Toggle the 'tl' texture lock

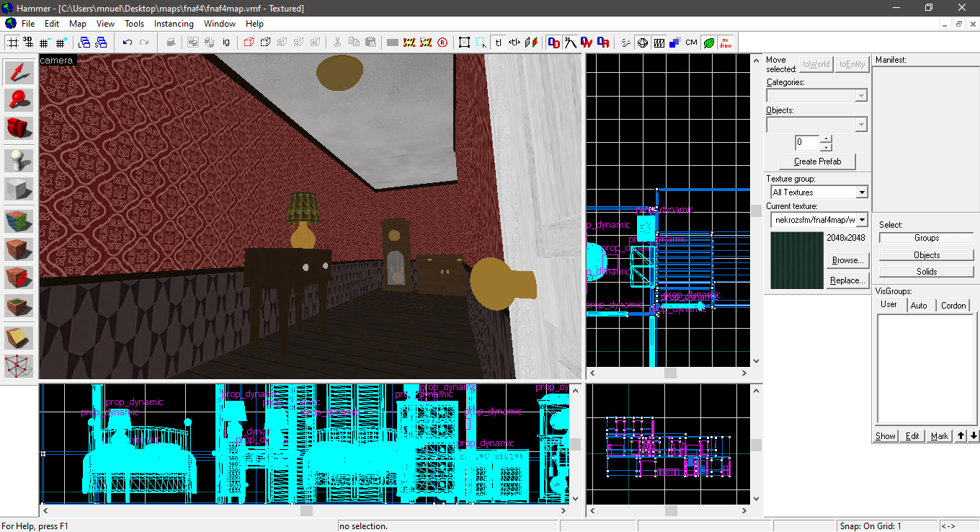498,43
